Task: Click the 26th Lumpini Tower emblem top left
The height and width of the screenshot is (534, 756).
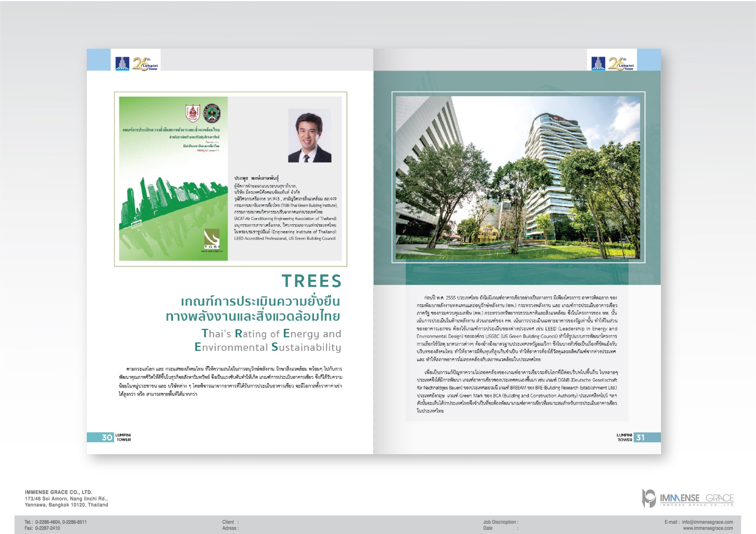Action: click(145, 63)
